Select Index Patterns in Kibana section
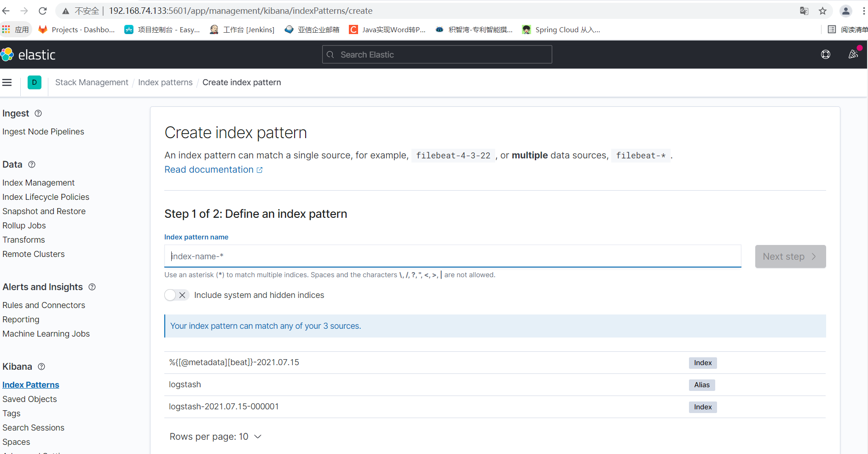 (x=31, y=385)
